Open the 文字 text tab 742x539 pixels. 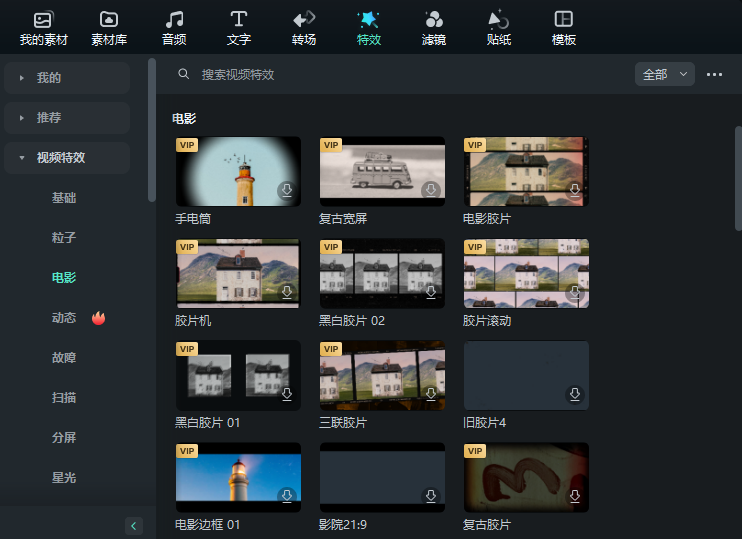coord(239,28)
